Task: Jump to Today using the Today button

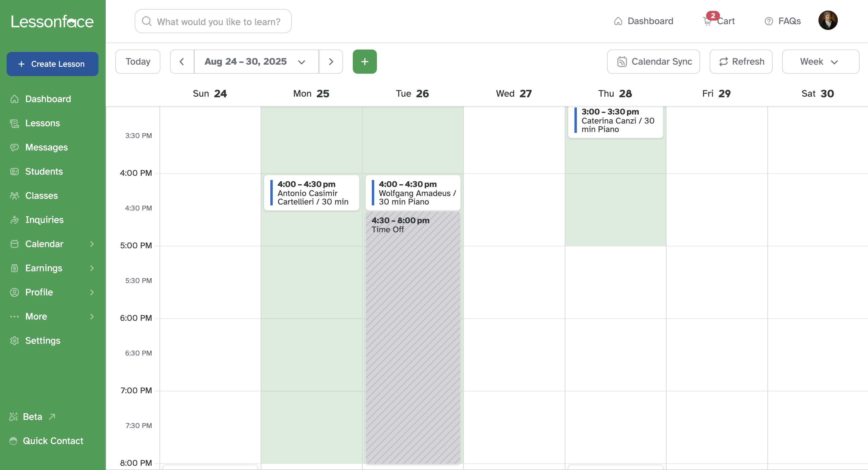Action: pyautogui.click(x=137, y=61)
